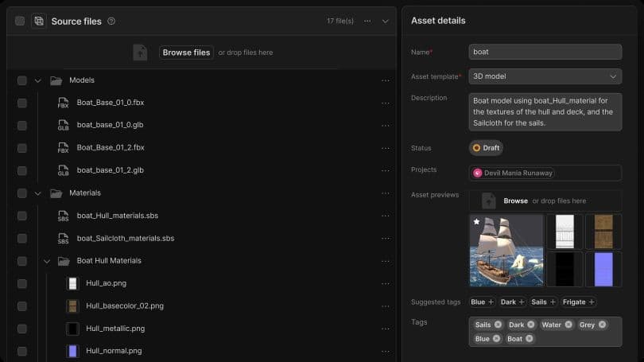Open more options for Materials folder
Screen dimensions: 644x362
coord(386,193)
